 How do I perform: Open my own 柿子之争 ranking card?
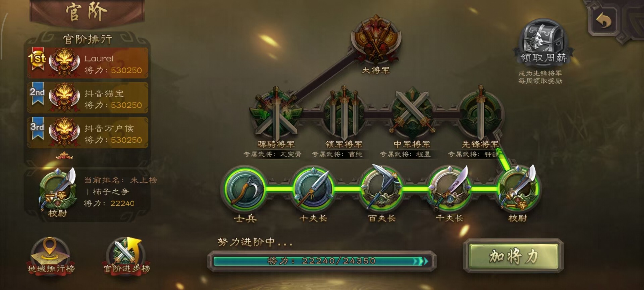[88, 193]
